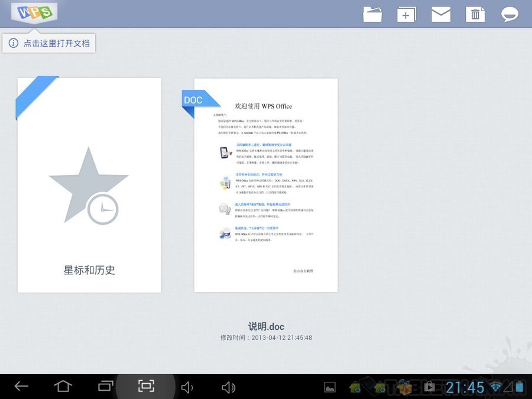The width and height of the screenshot is (532, 399).
Task: Go to Android home screen
Action: (x=63, y=386)
